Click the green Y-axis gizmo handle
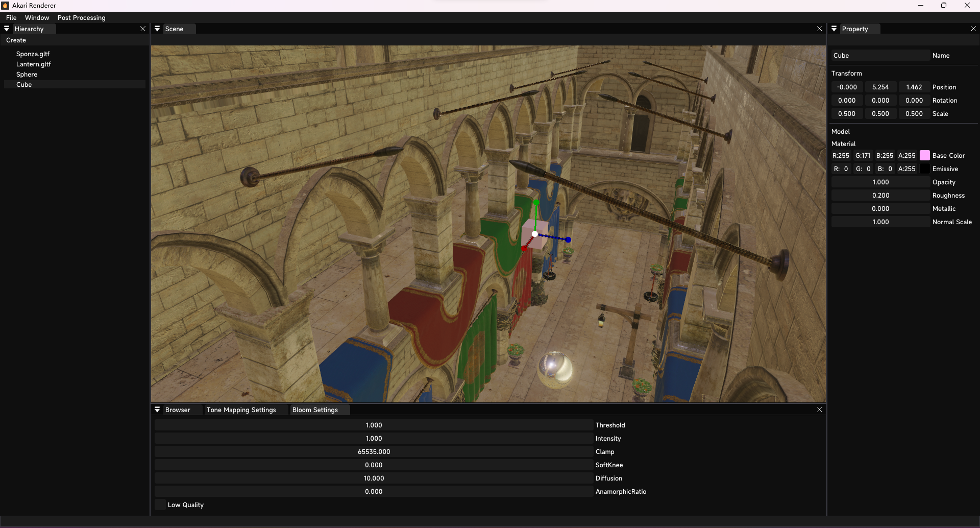The height and width of the screenshot is (528, 980). (536, 203)
